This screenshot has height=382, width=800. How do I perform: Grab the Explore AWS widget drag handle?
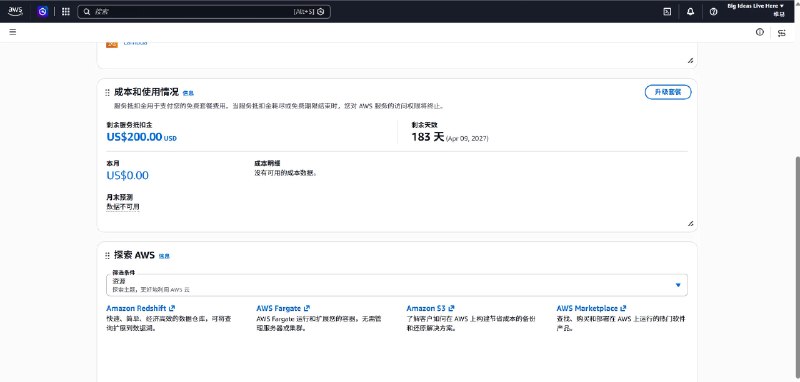pyautogui.click(x=107, y=256)
